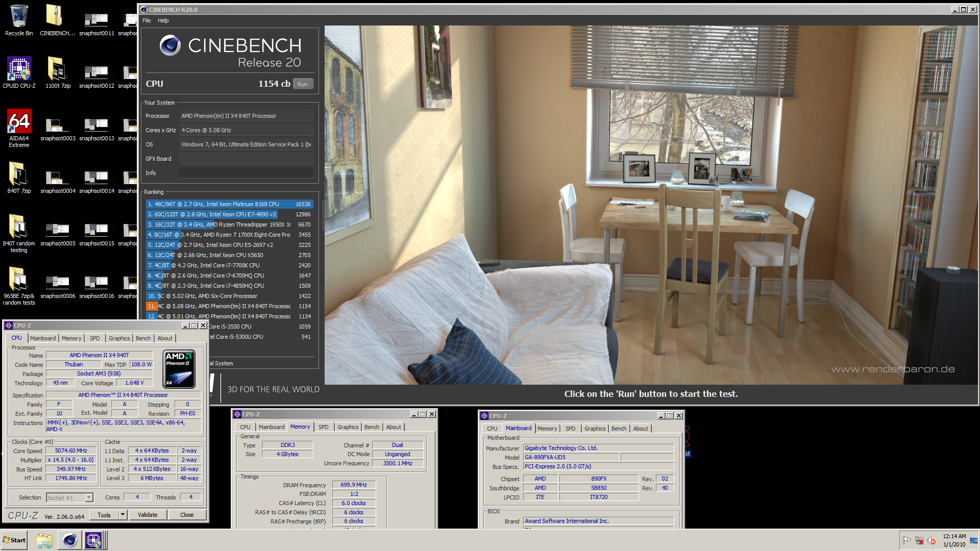Open the 965BE 7zip random tests folder
The image size is (980, 551).
pos(19,286)
